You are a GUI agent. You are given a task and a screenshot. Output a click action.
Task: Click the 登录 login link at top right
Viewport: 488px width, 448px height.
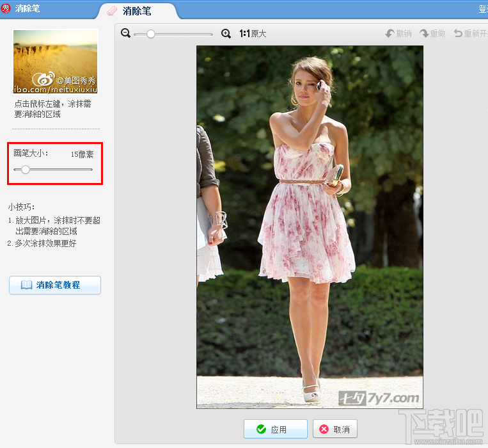pyautogui.click(x=484, y=9)
